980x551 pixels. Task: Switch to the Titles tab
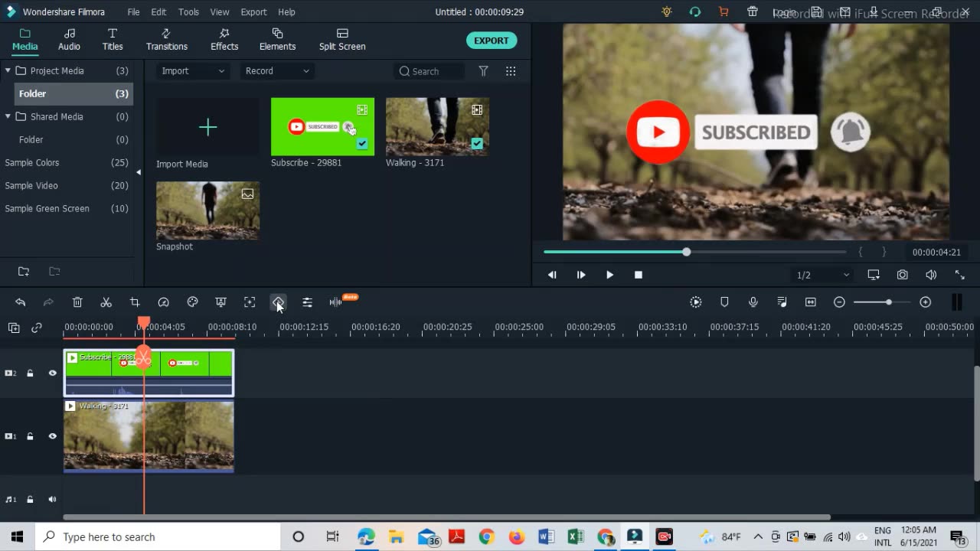(x=113, y=40)
